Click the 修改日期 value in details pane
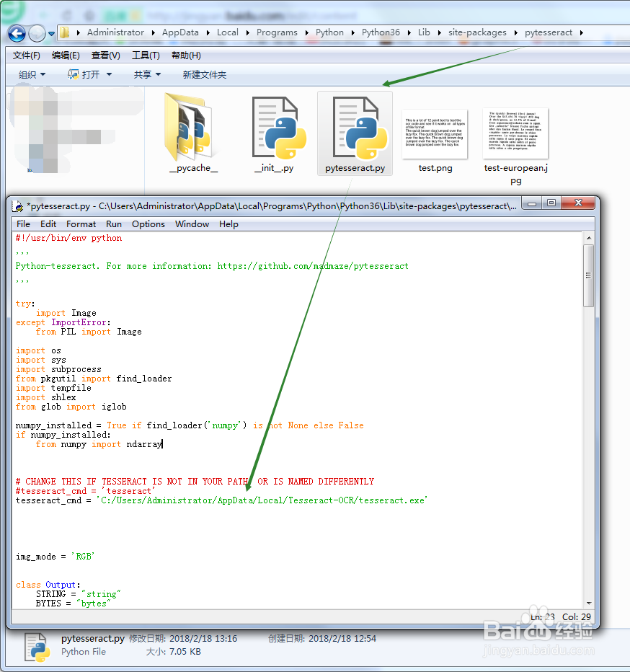This screenshot has width=630, height=672. 203,639
